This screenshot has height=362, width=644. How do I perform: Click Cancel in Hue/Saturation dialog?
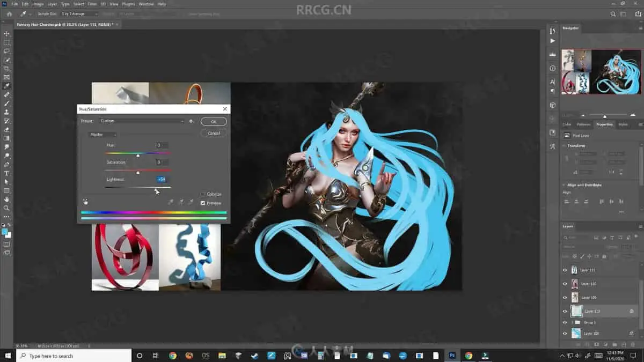point(214,133)
